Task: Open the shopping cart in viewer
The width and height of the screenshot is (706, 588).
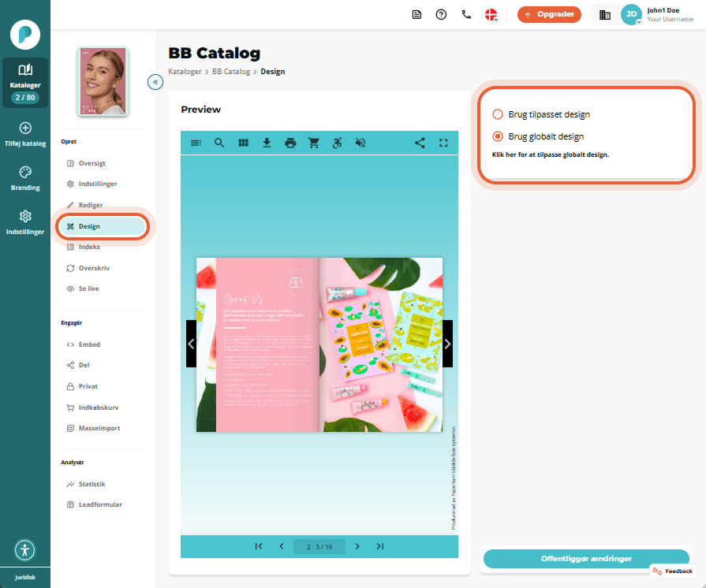Action: (314, 143)
